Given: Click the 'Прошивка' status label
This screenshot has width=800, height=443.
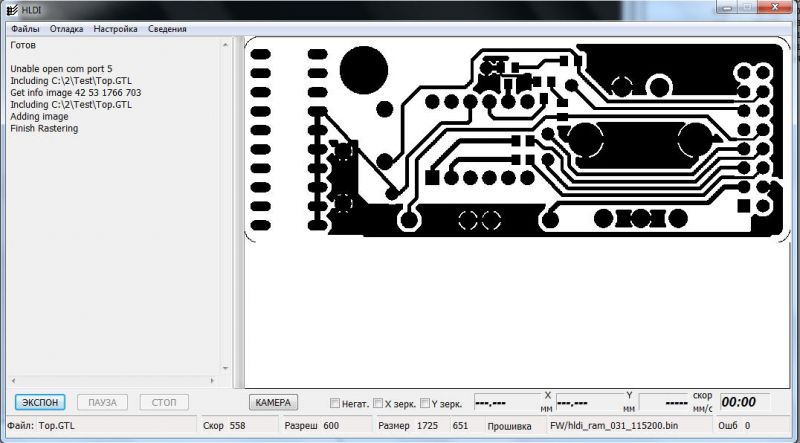Looking at the screenshot, I should pyautogui.click(x=509, y=426).
